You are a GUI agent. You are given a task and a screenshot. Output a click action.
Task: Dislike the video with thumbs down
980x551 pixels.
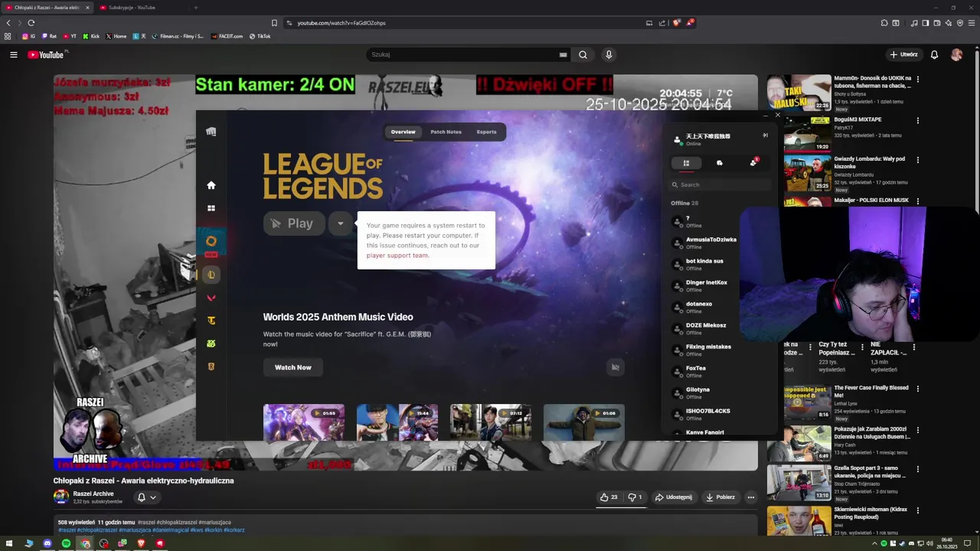635,497
